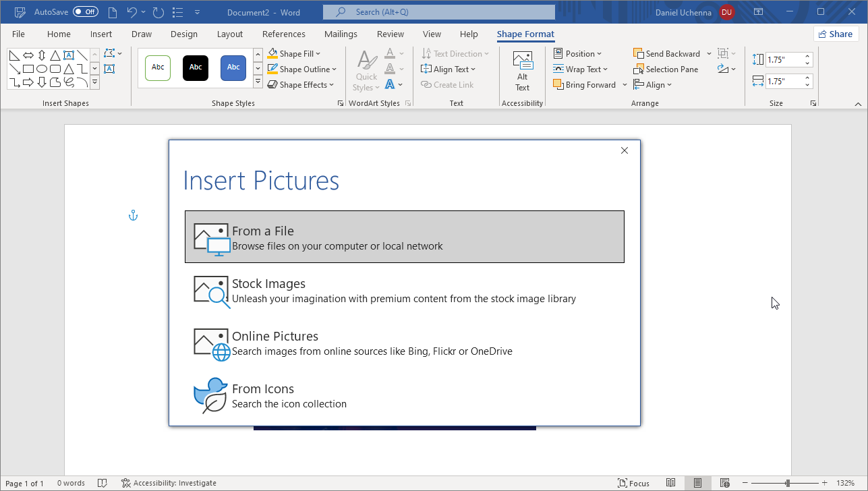Viewport: 868px width, 491px height.
Task: Click Send Backward icon
Action: tap(639, 54)
